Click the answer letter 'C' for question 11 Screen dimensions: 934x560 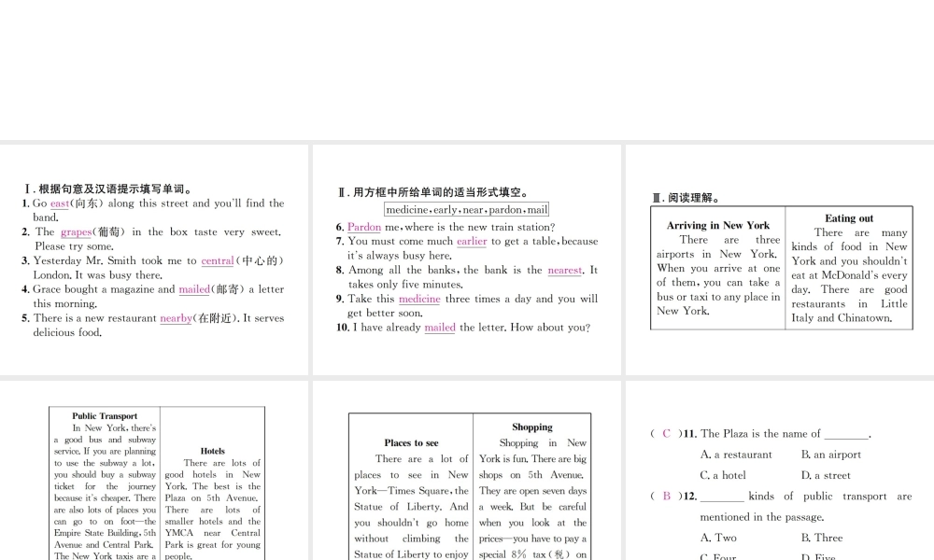667,434
